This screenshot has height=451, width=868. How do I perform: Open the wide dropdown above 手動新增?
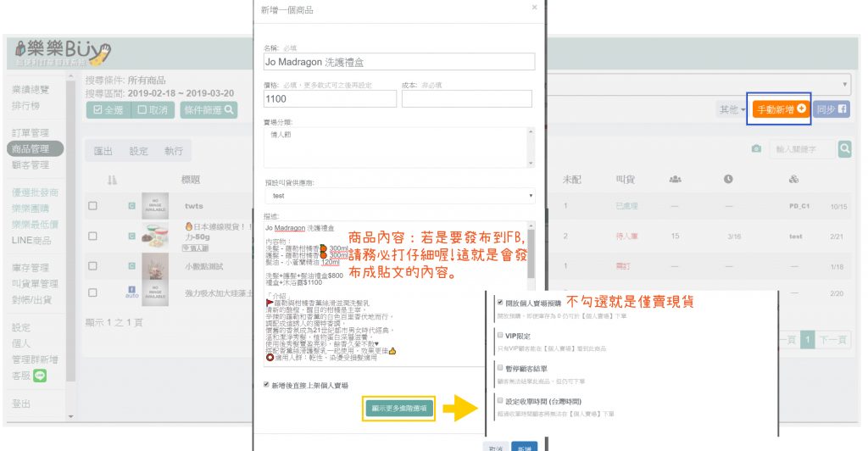[698, 85]
